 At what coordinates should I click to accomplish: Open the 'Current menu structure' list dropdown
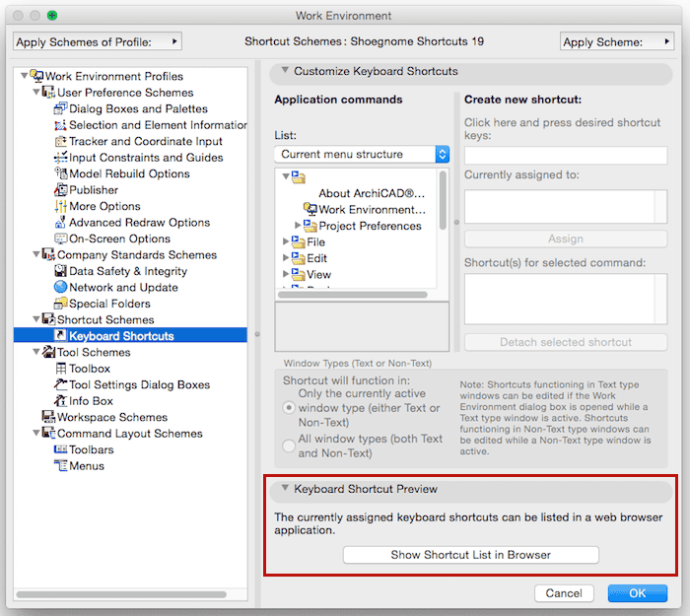click(x=362, y=155)
